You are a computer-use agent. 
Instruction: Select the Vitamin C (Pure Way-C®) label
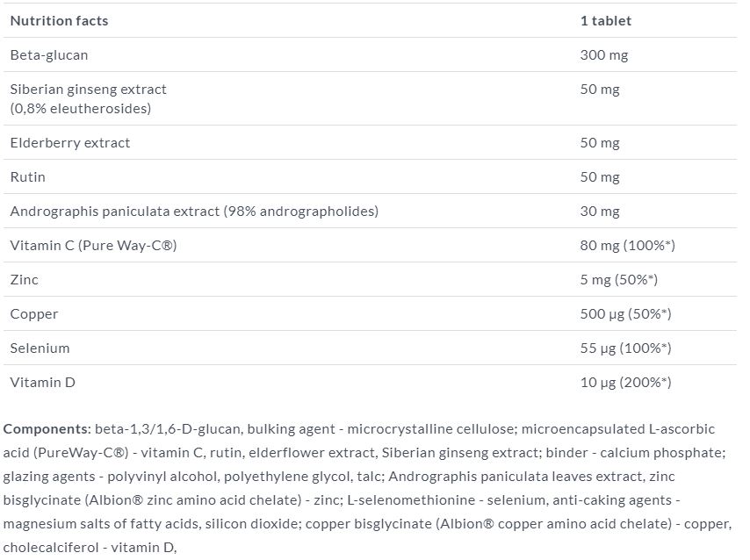click(x=94, y=245)
